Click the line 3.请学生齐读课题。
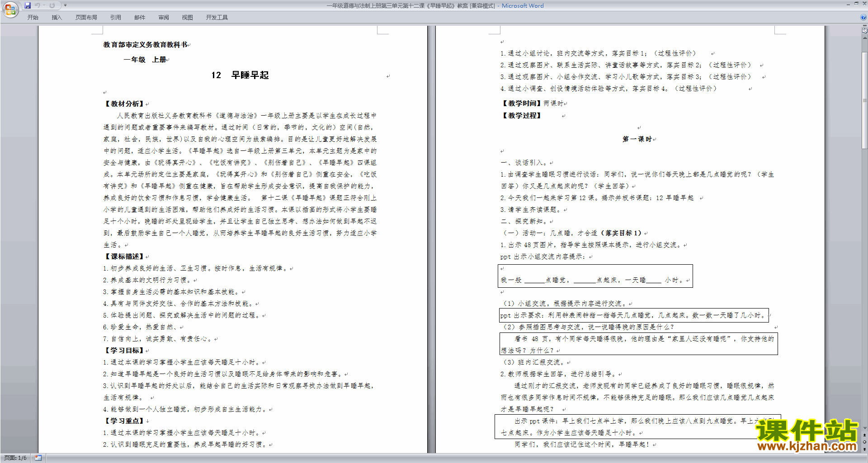The width and height of the screenshot is (868, 463). click(x=532, y=210)
